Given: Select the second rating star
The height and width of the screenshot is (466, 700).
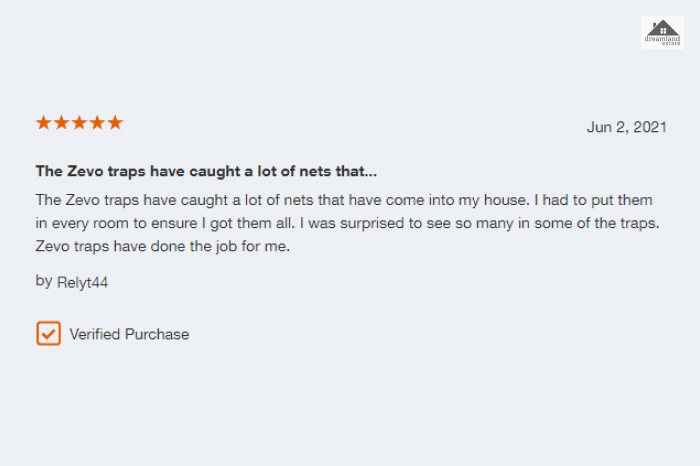Looking at the screenshot, I should [x=61, y=122].
